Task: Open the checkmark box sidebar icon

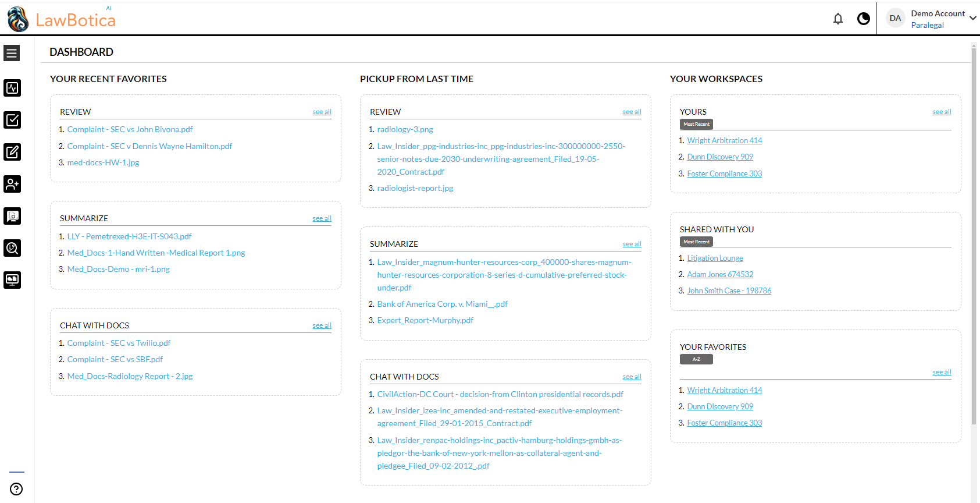Action: pyautogui.click(x=12, y=120)
